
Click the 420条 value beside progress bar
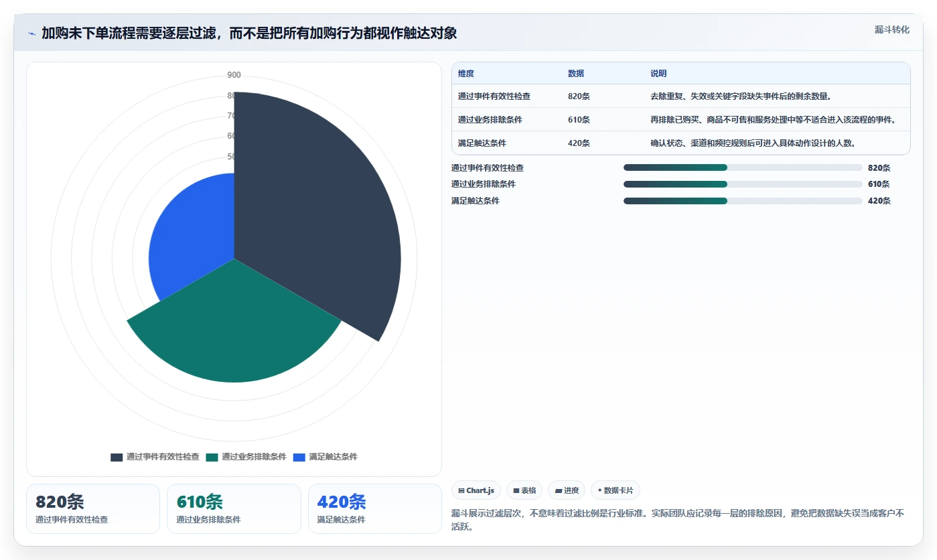point(879,201)
